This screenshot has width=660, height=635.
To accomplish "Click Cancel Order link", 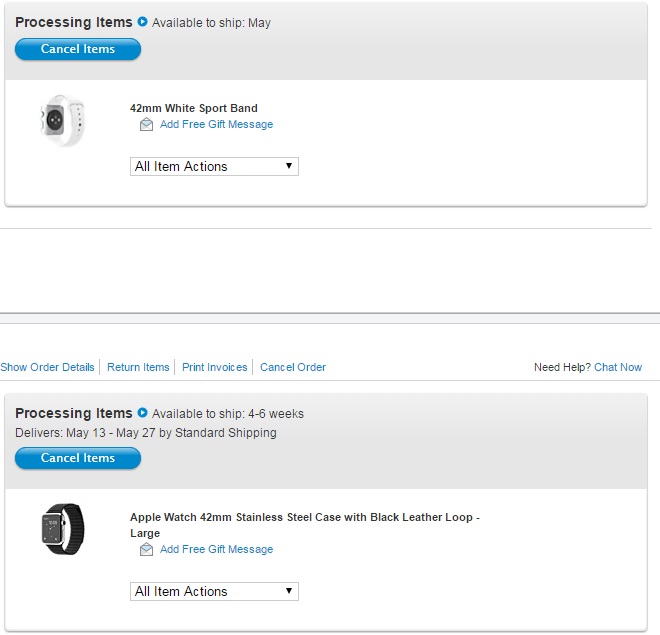I will 293,367.
